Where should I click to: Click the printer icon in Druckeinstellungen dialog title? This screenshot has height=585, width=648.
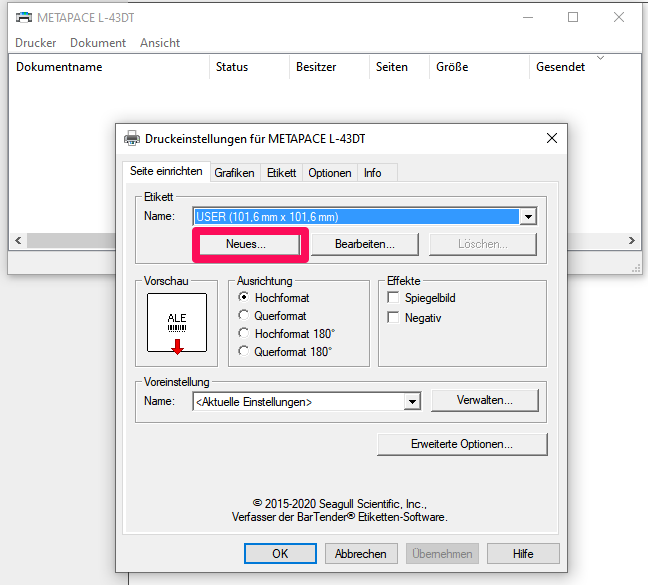tap(132, 138)
